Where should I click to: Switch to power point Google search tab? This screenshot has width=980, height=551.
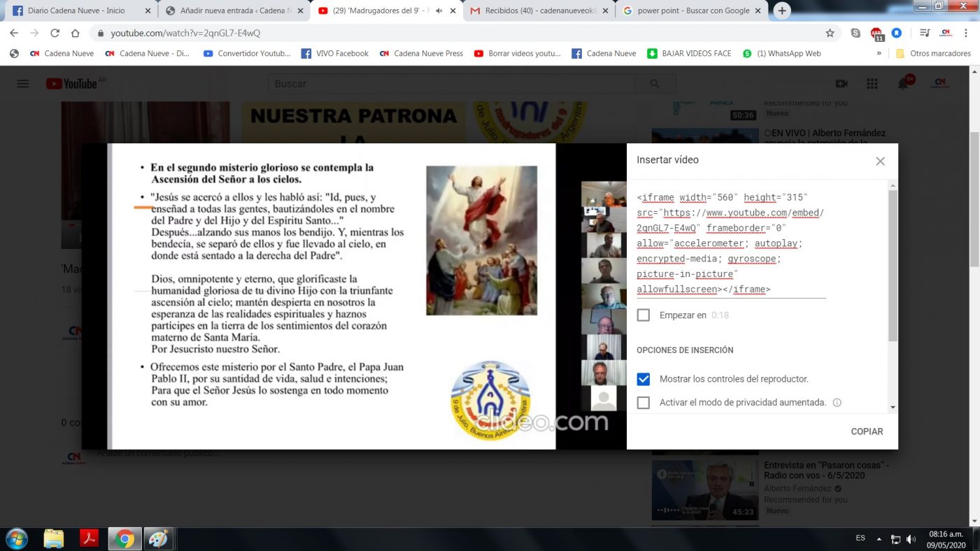(x=693, y=10)
